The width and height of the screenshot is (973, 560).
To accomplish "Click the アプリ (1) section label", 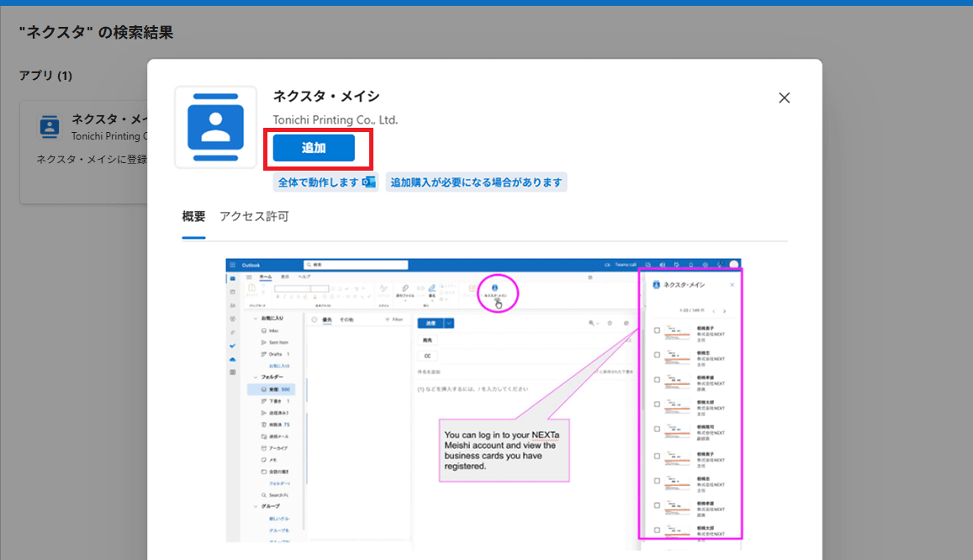I will [45, 76].
